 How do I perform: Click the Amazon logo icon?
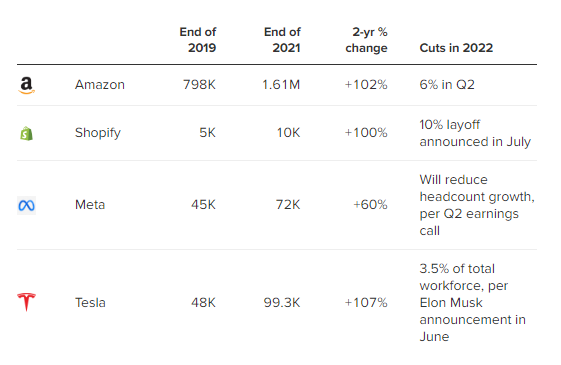(26, 86)
